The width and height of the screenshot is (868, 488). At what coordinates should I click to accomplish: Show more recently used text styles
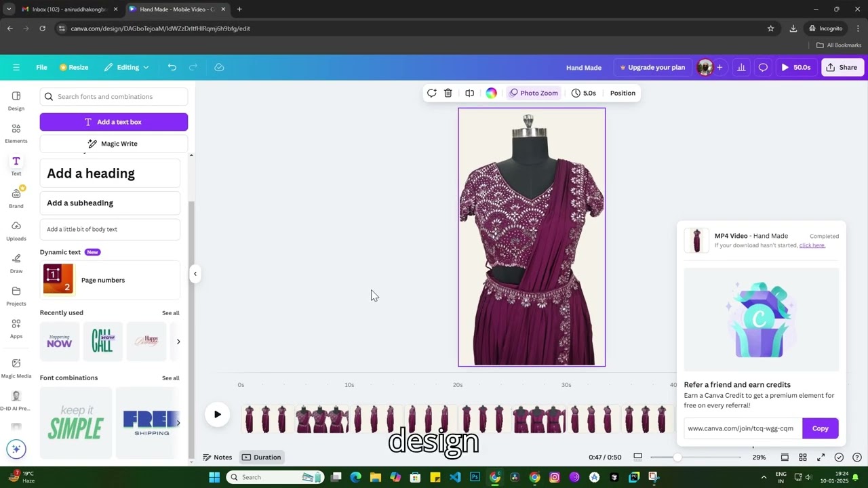(178, 342)
